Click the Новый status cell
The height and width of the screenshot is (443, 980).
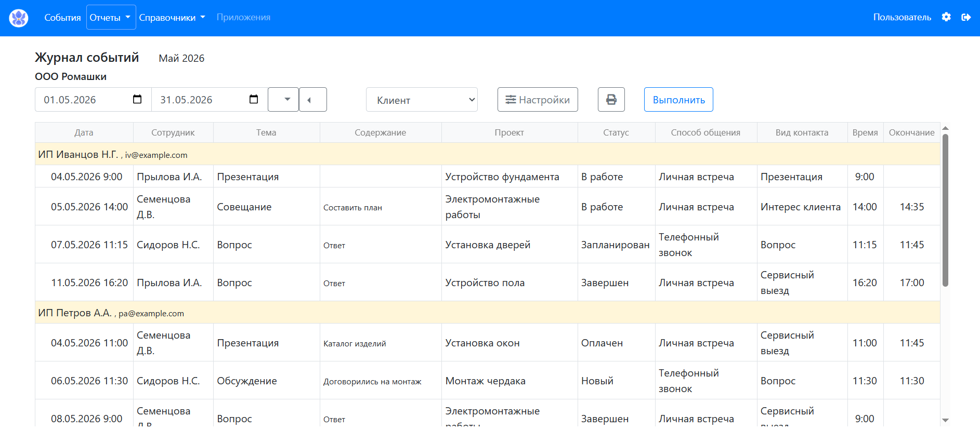click(616, 381)
